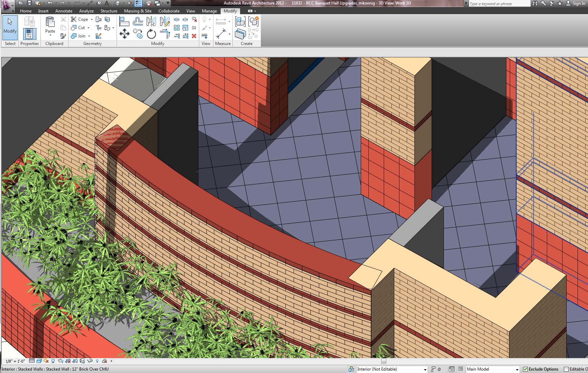Viewport: 588px width, 373px height.
Task: Select the Align tool icon
Action: 124,21
